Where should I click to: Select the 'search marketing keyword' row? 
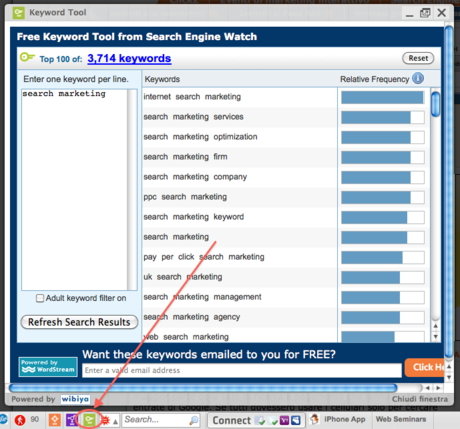(x=240, y=217)
